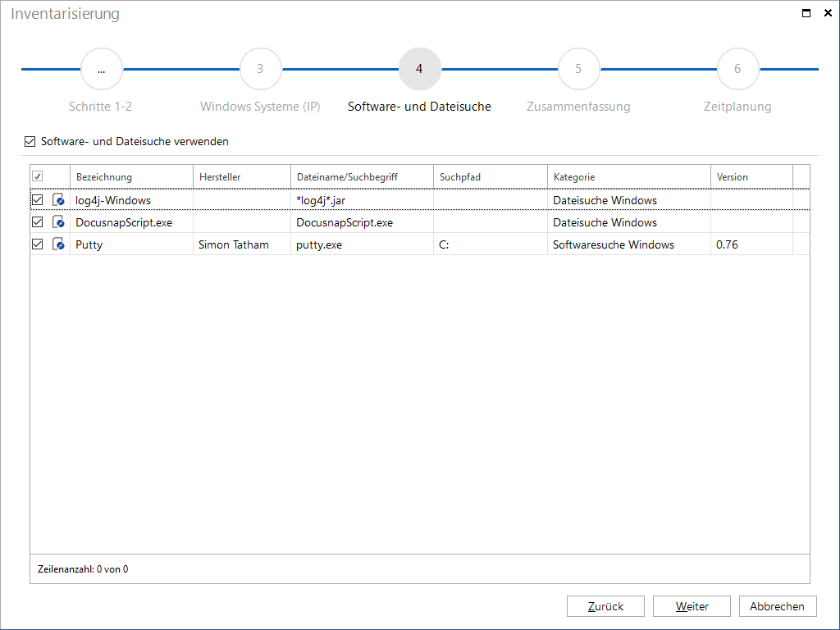
Task: Jump to step 5 Zusammenfassung
Action: pyautogui.click(x=578, y=69)
